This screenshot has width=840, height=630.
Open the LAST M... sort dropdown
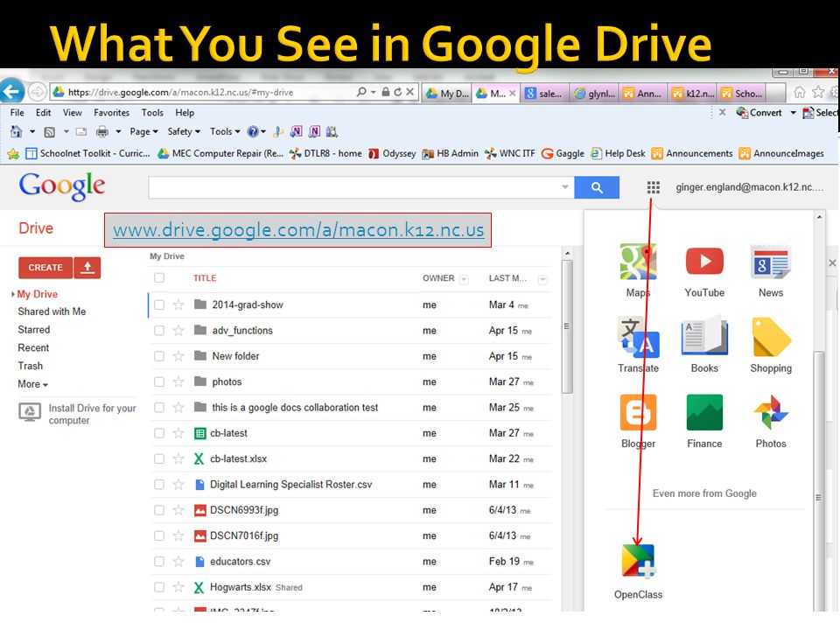tap(542, 279)
